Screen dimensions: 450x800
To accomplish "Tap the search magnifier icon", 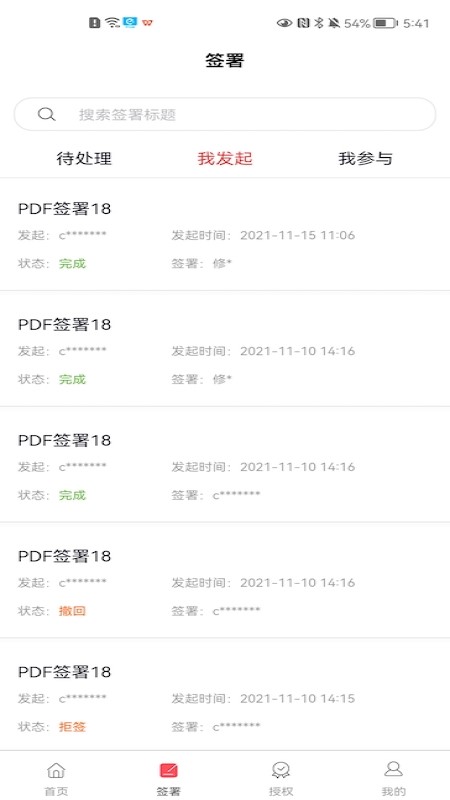I will [46, 114].
